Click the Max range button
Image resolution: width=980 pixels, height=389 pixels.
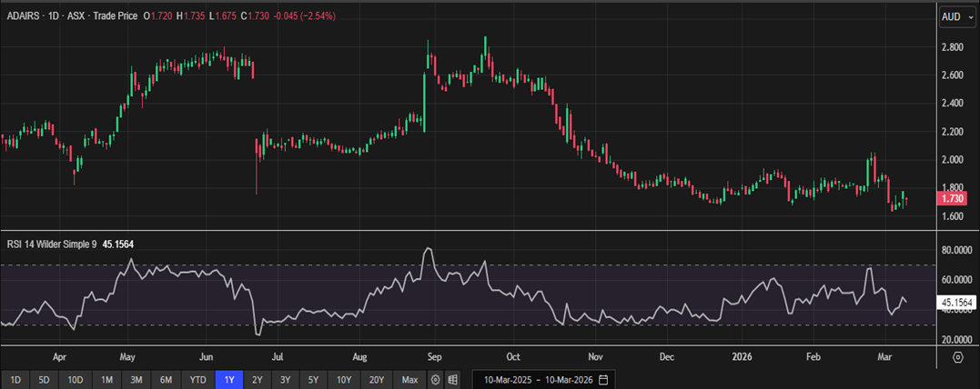(409, 378)
